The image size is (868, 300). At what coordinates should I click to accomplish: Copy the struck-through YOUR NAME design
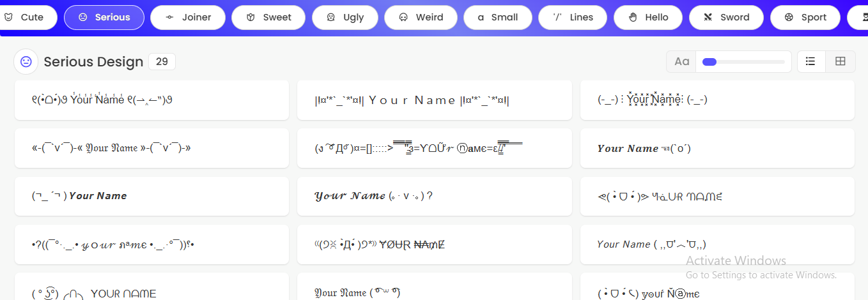pos(434,244)
